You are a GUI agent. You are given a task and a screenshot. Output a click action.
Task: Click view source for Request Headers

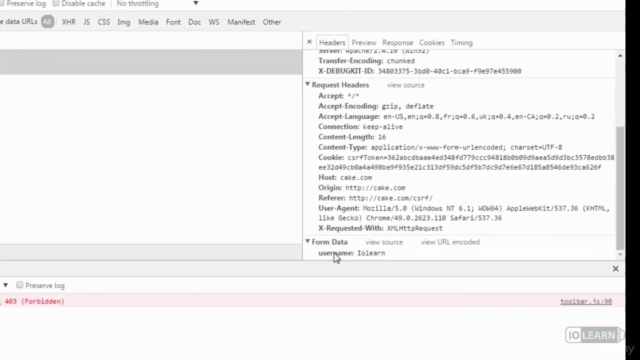(406, 85)
